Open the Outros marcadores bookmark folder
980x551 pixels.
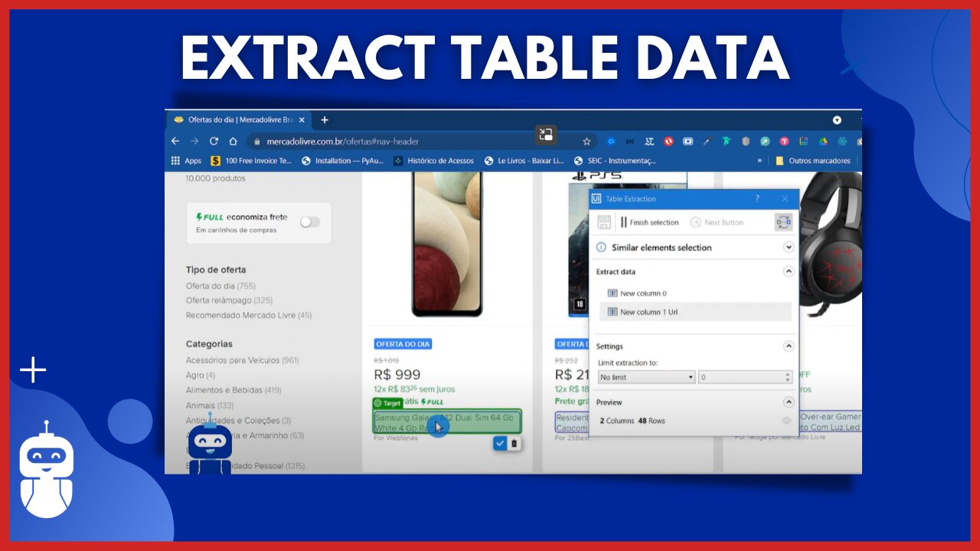[812, 161]
